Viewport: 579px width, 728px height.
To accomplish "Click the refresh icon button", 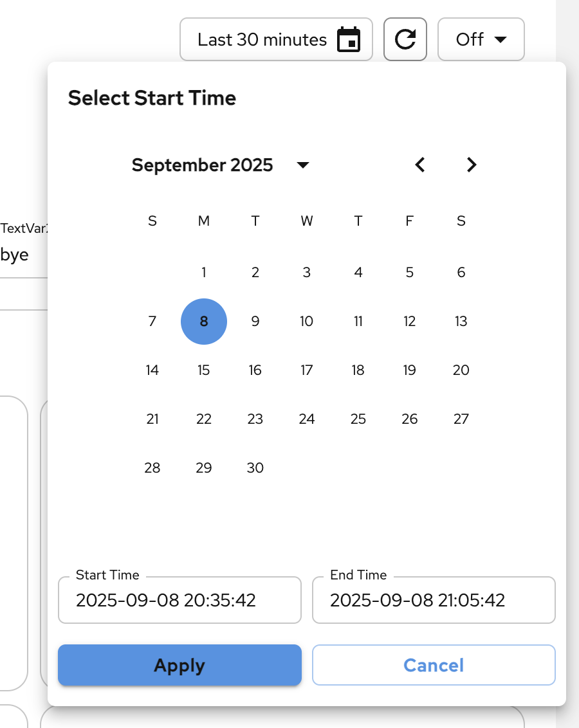I will (x=405, y=39).
